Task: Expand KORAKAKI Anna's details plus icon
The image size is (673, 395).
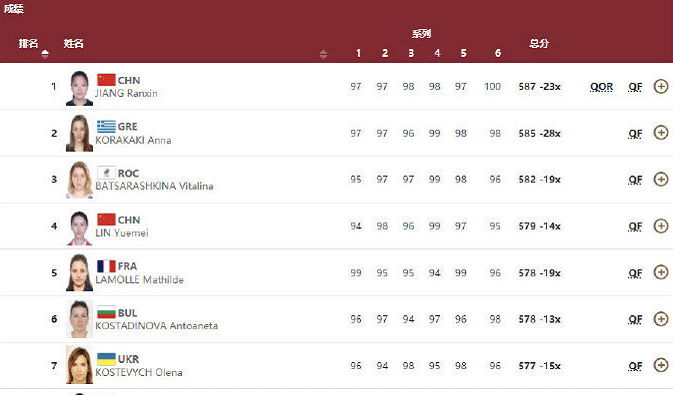Action: pyautogui.click(x=661, y=133)
